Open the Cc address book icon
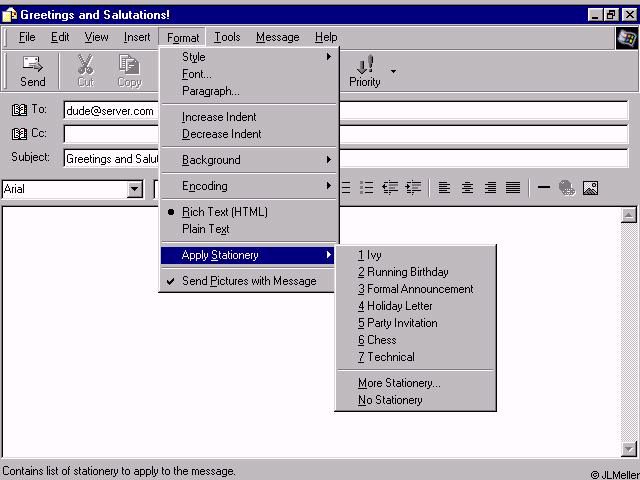The image size is (640, 480). [19, 133]
